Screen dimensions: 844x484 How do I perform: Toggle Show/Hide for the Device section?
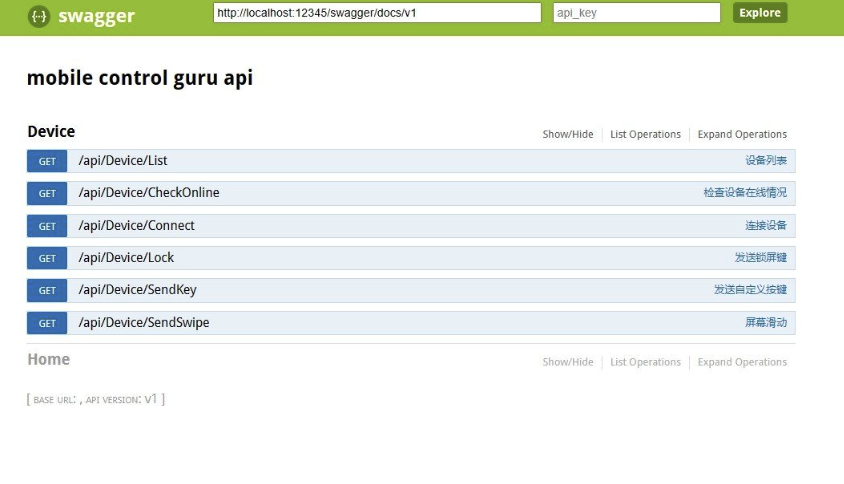567,135
